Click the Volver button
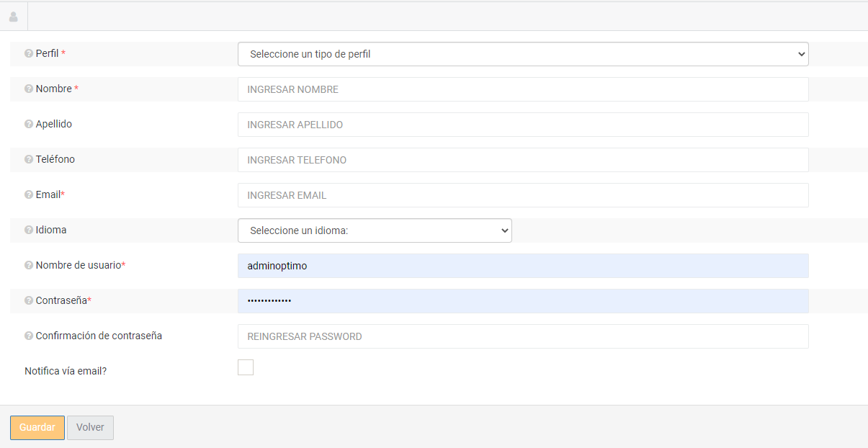This screenshot has width=868, height=448. point(90,427)
